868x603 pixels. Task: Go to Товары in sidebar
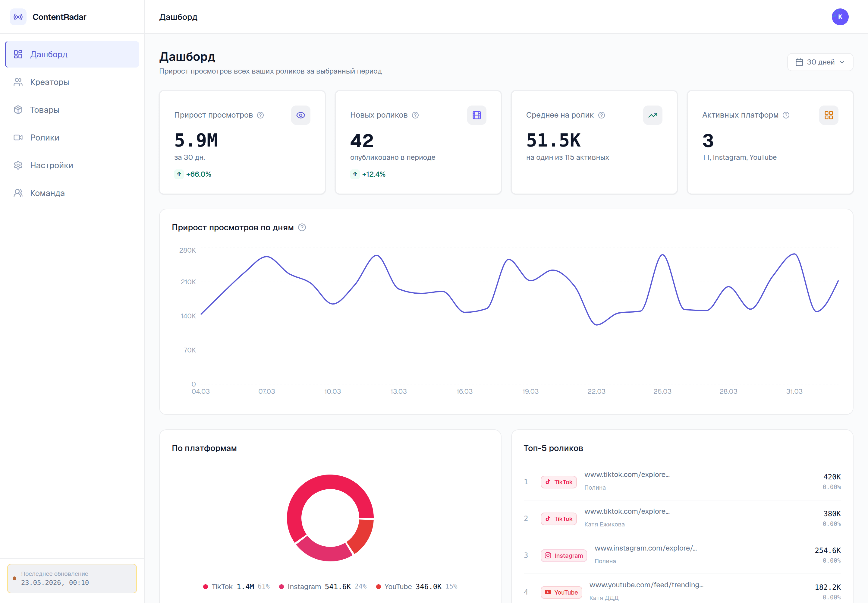[72, 110]
